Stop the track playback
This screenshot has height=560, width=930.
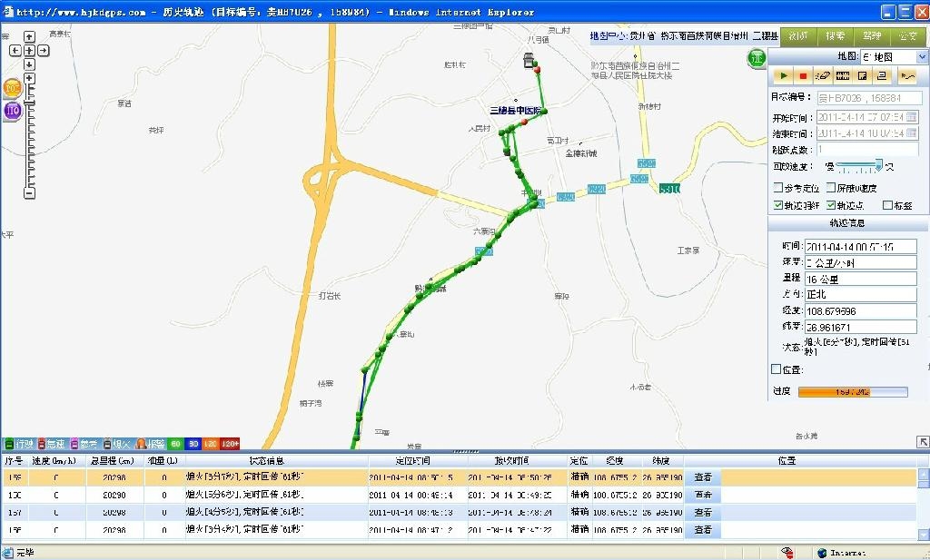[x=803, y=76]
